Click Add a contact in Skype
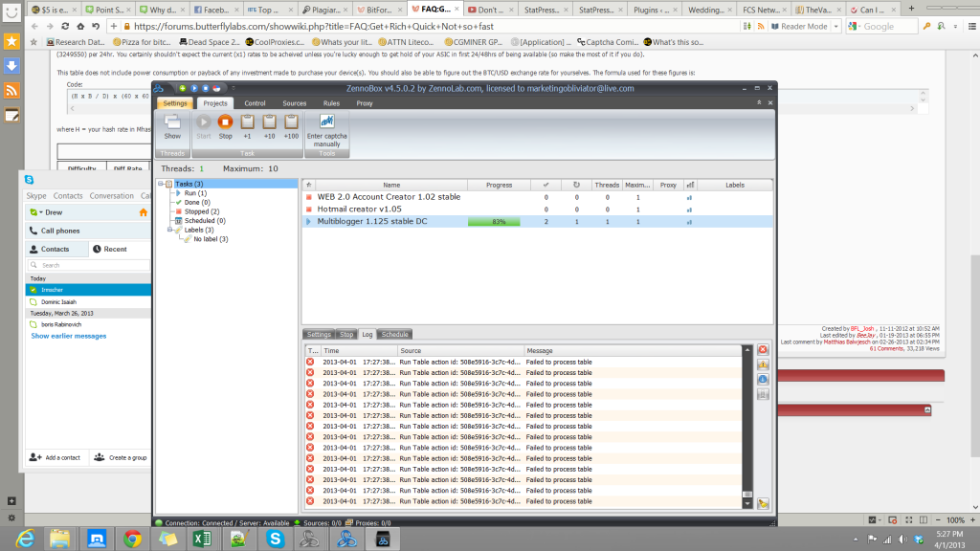 coord(55,457)
